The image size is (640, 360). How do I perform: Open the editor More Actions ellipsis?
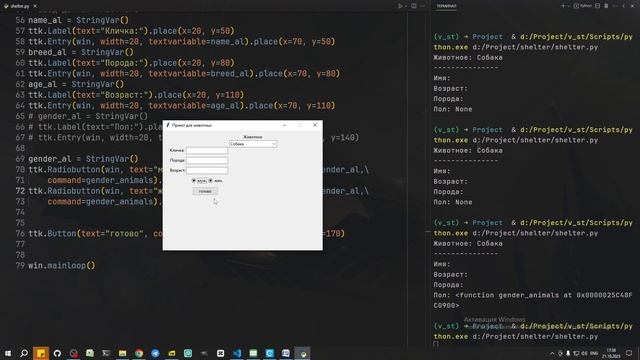click(x=423, y=6)
